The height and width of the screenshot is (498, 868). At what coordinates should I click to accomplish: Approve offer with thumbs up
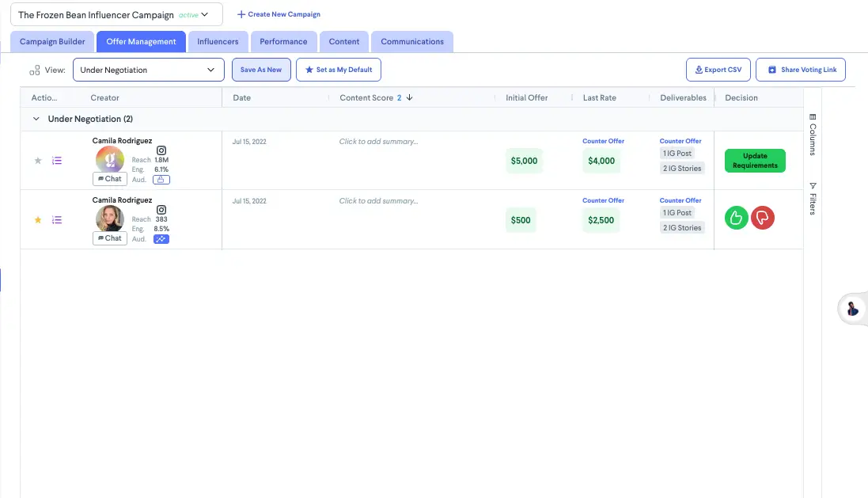(736, 218)
